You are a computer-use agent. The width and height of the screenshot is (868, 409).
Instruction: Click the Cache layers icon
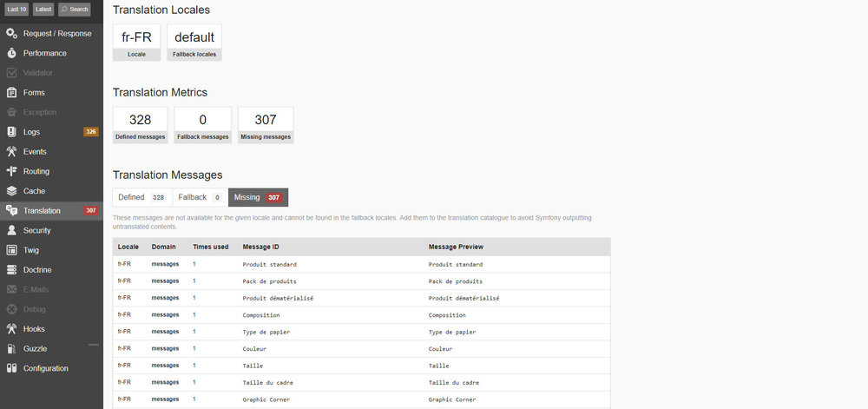coord(11,191)
